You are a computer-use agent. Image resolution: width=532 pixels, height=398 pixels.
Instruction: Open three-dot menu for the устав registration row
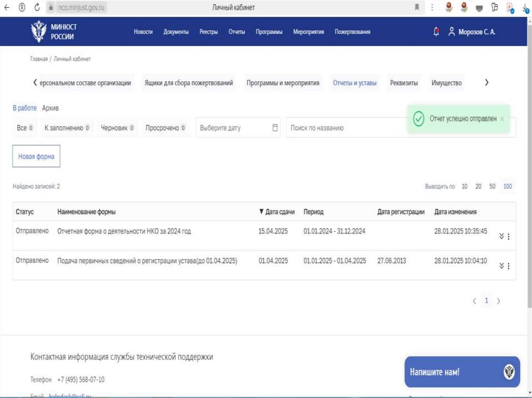pos(509,266)
